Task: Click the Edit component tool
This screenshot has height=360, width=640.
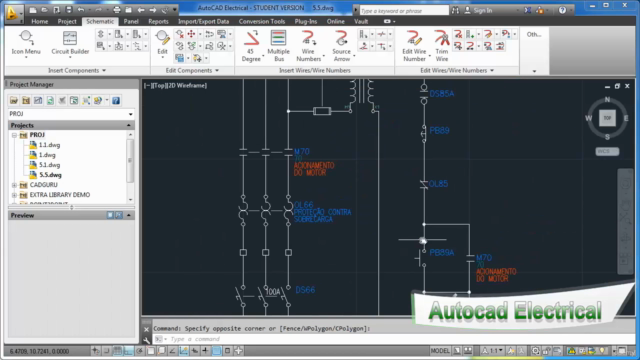Action: 162,43
